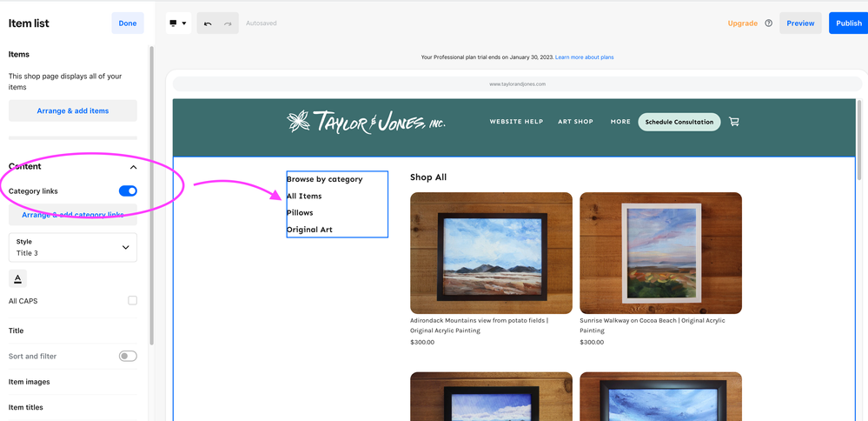Screen dimensions: 868x421
Task: Open the Style Title 3 dropdown
Action: 73,247
